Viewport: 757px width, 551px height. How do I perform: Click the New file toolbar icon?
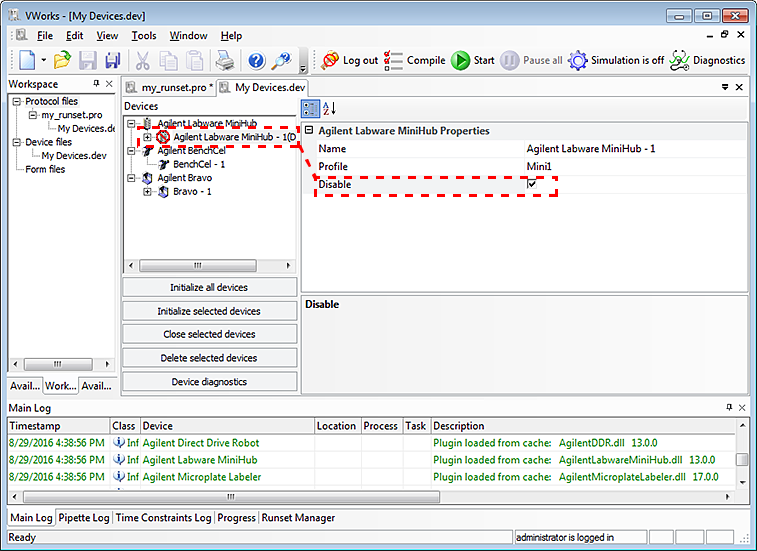(x=26, y=61)
